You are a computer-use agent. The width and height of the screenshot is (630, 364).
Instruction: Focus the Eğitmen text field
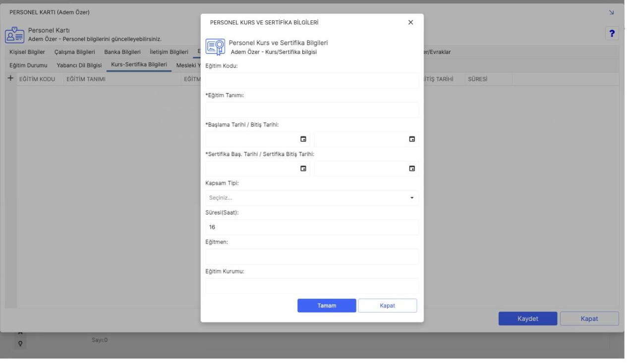312,257
